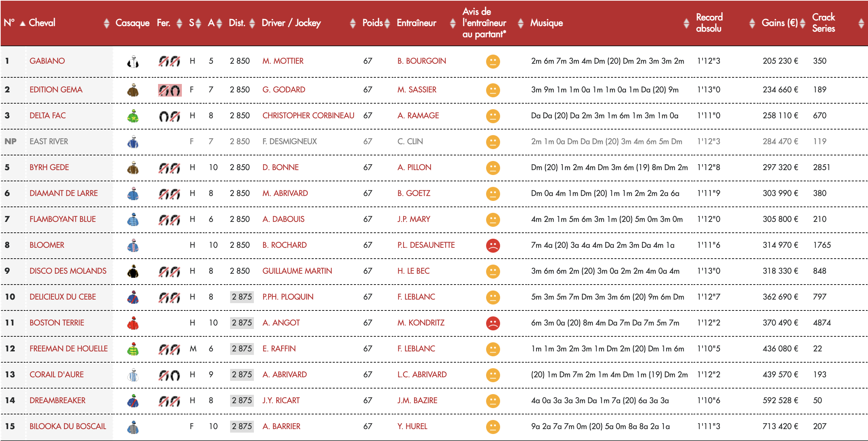Click Disco des Molands' black jockey silk
Screen dimensions: 868x441
click(133, 271)
